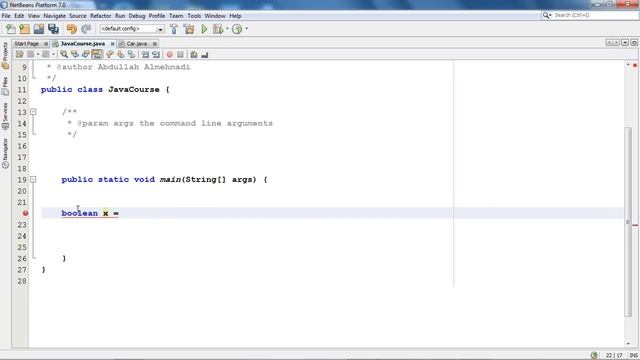
Task: Click Find Previous Occurrence editor icon
Action: (x=75, y=54)
